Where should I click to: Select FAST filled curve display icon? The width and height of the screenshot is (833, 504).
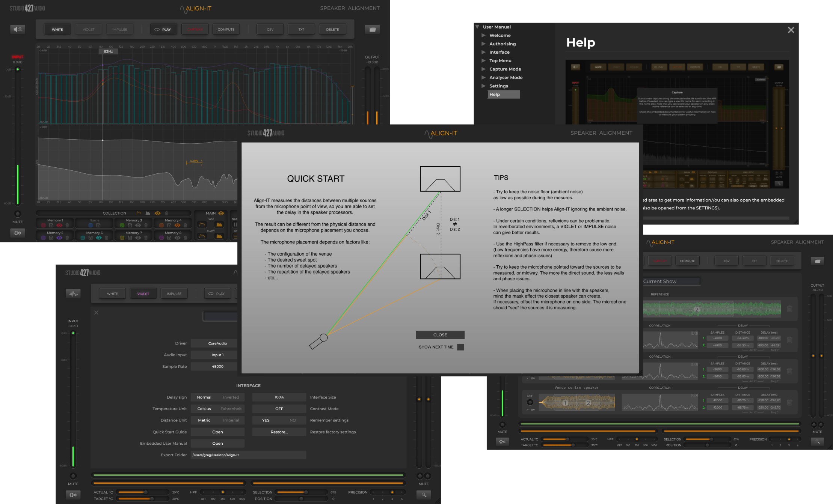[219, 224]
